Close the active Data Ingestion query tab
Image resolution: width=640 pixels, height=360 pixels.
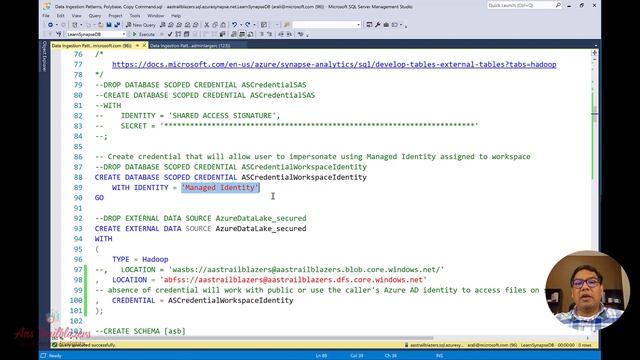144,46
